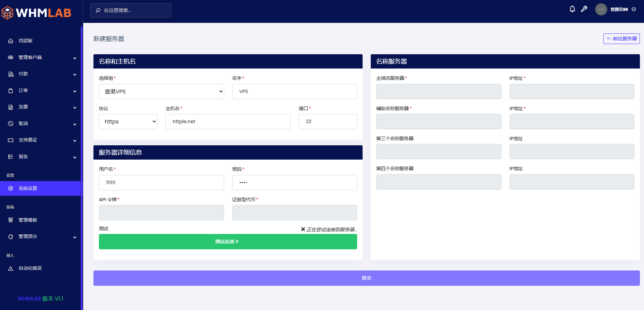Click the IP地址 field for 辅助名称服务器
The width and height of the screenshot is (644, 310).
(572, 121)
